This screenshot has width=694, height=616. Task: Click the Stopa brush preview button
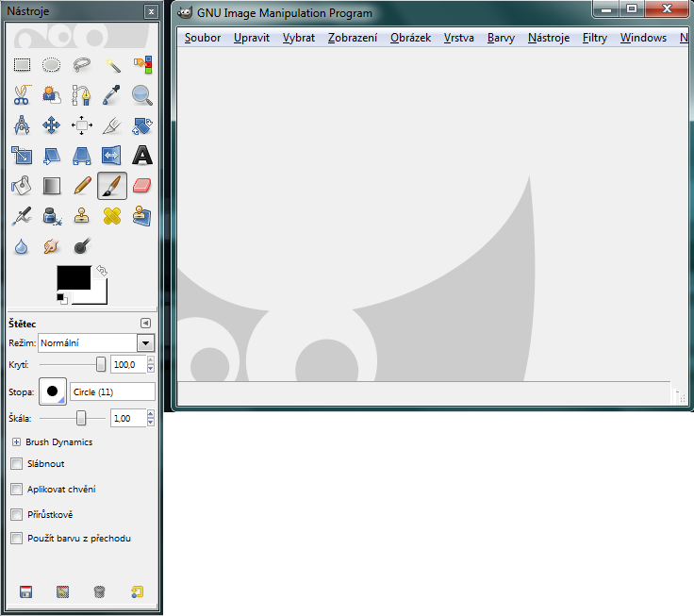tap(53, 391)
